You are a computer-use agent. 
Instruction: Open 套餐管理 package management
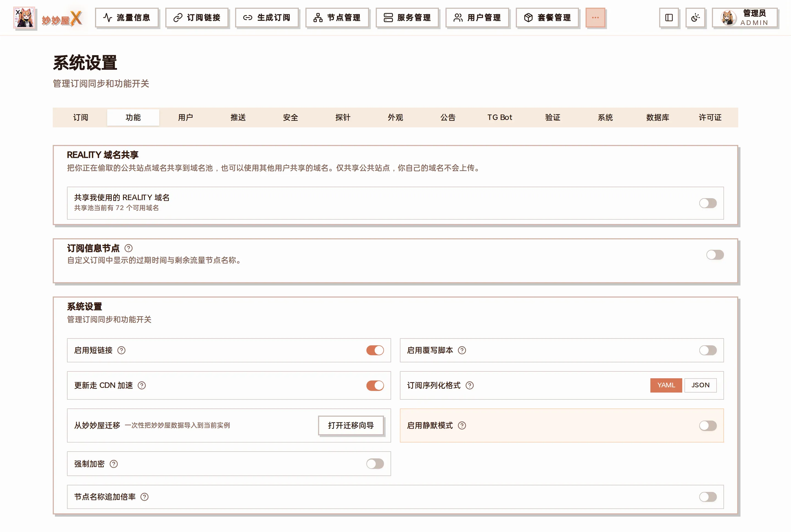click(x=548, y=18)
